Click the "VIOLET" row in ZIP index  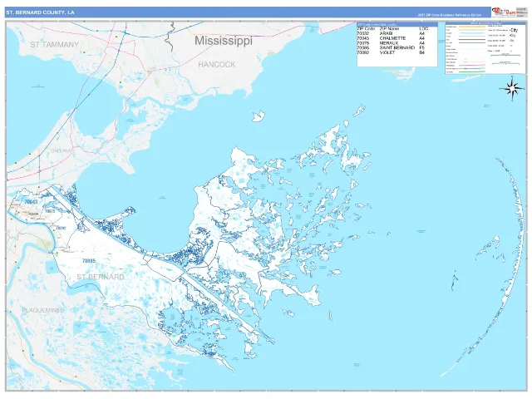click(x=391, y=52)
